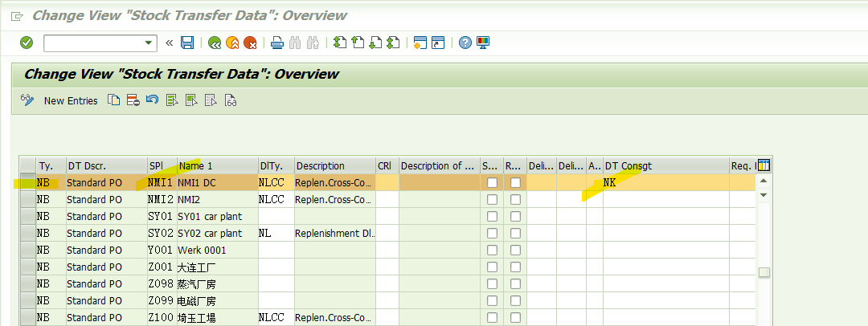Click the 'SY01 car plant' name cell
Screen dimensions: 868x326
point(217,217)
